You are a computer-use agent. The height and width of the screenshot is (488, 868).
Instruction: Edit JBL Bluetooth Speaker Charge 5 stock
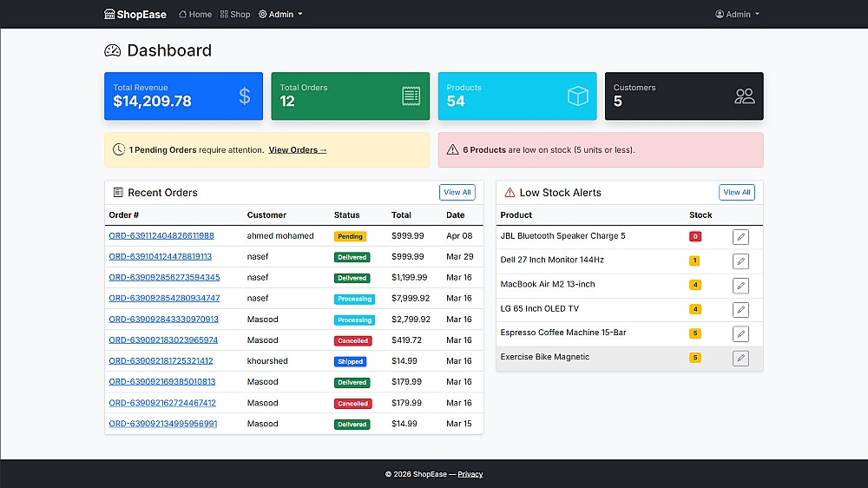[x=740, y=237]
